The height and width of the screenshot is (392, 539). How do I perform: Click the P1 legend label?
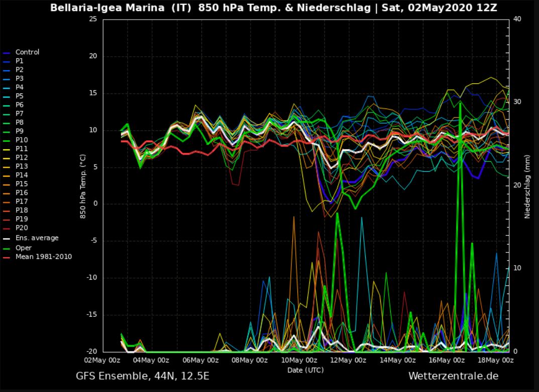(x=19, y=61)
